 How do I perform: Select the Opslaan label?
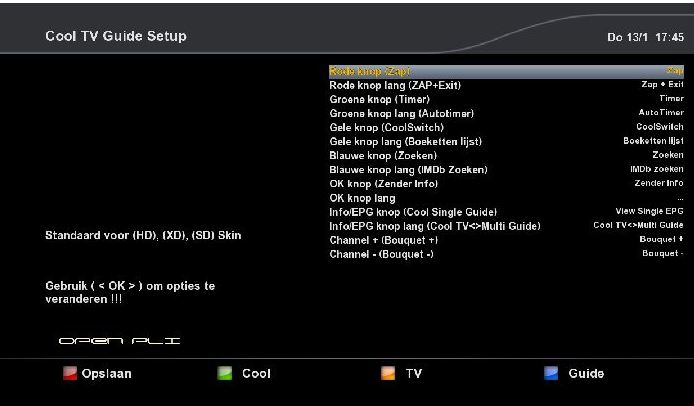point(107,374)
